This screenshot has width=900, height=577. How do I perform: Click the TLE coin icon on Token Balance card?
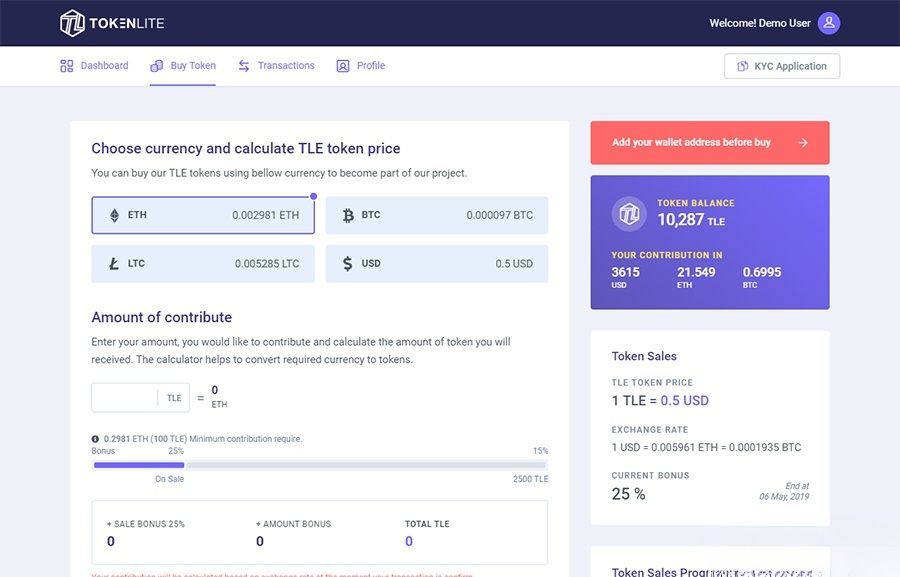point(630,213)
